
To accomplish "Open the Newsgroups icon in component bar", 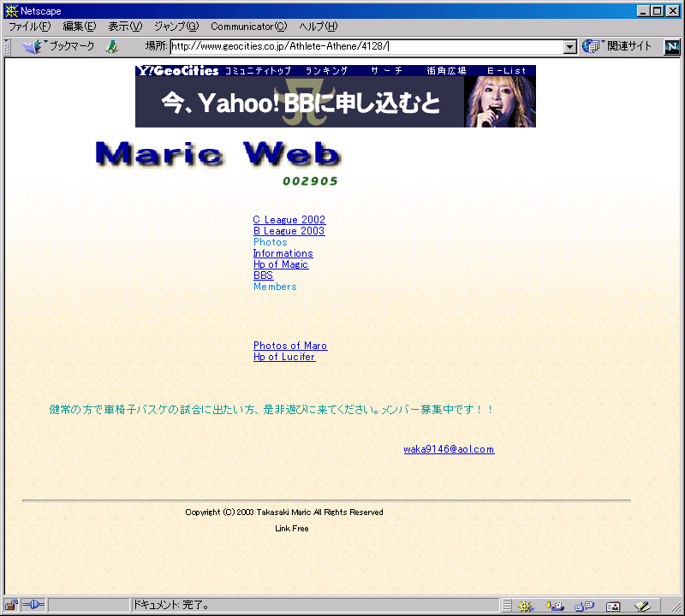I will (x=584, y=606).
